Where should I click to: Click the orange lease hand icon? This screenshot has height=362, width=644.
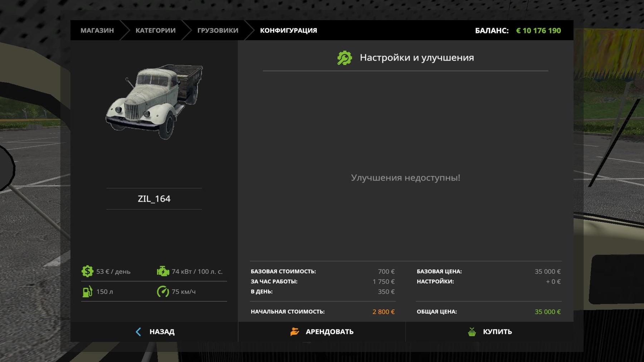(294, 332)
